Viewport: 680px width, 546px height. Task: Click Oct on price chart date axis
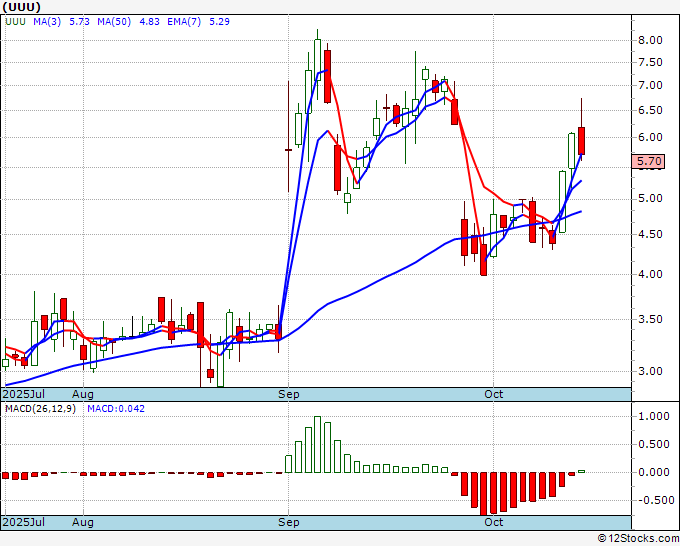pyautogui.click(x=494, y=394)
